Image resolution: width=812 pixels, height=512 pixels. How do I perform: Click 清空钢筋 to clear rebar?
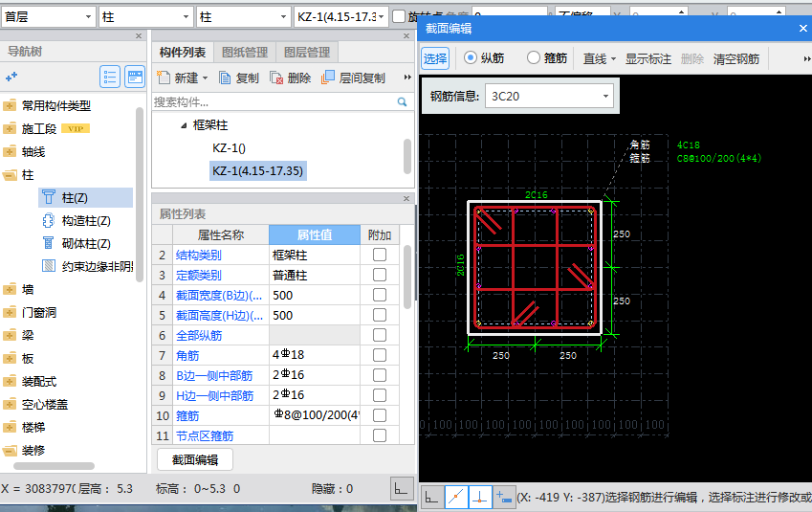pos(735,58)
